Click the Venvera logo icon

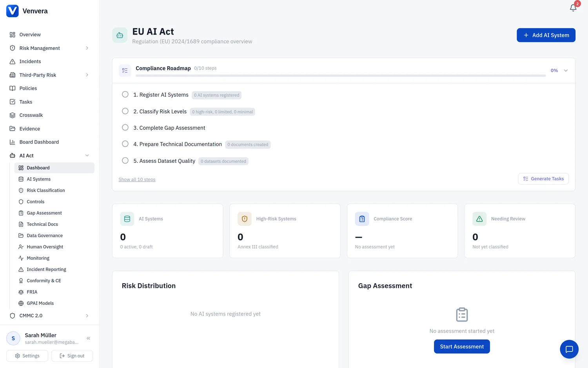(13, 11)
